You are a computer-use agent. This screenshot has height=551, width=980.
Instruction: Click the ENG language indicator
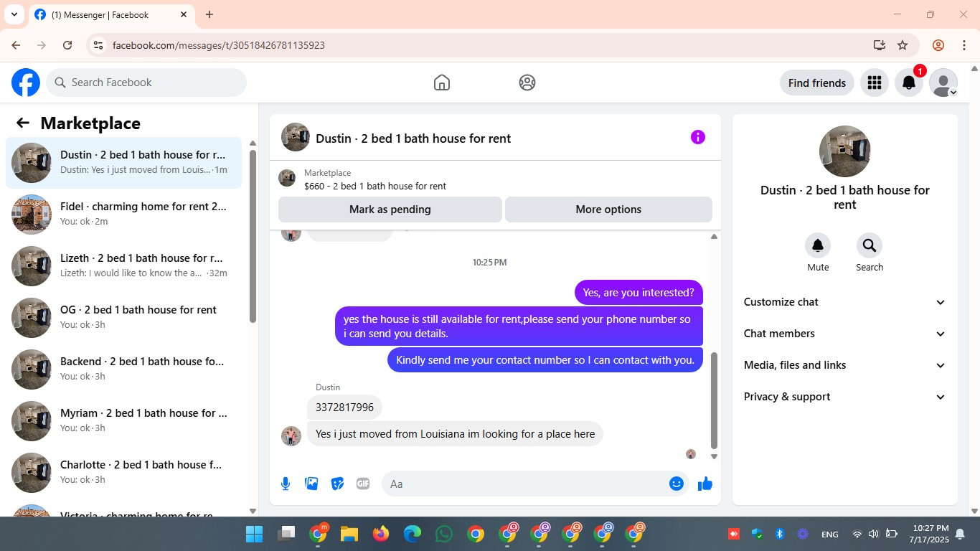tap(829, 534)
